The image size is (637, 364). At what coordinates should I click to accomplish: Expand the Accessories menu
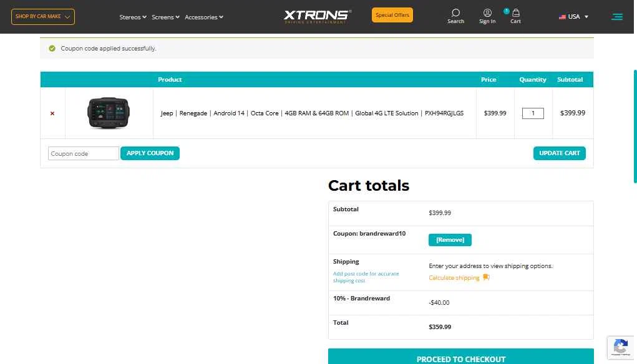[204, 17]
